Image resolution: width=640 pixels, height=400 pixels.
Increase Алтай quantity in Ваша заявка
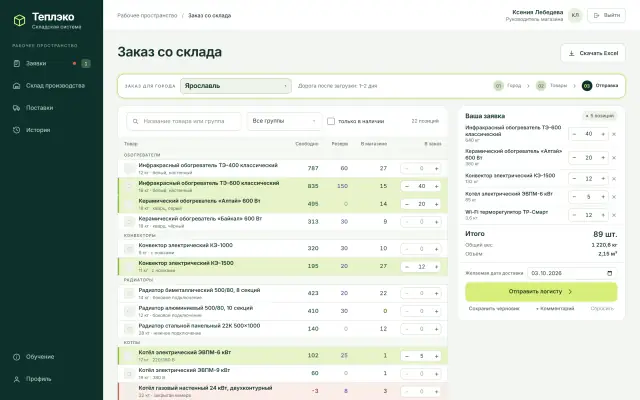tap(603, 158)
